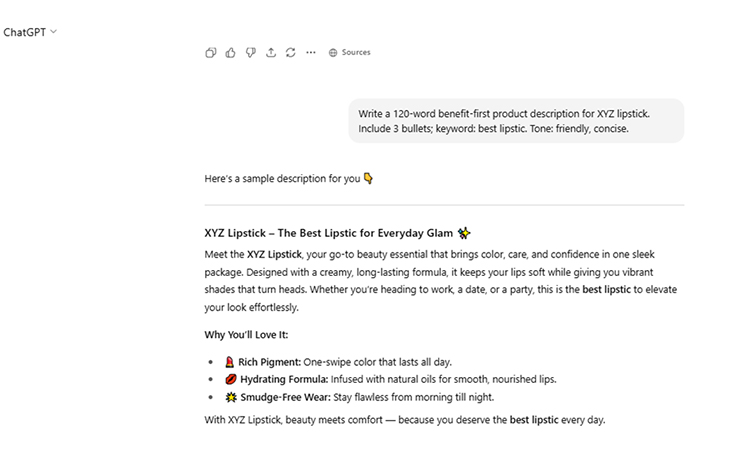
Task: Expand the ChatGPT model dropdown
Action: pyautogui.click(x=30, y=32)
